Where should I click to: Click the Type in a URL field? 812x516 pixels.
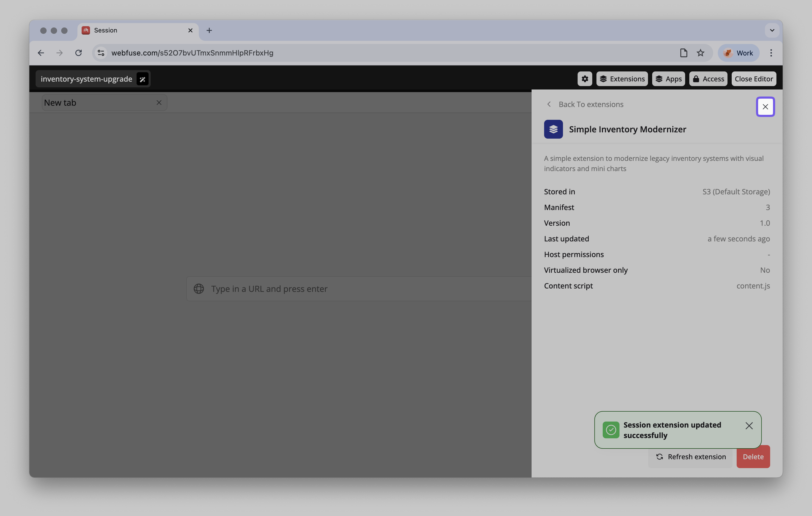(337, 289)
